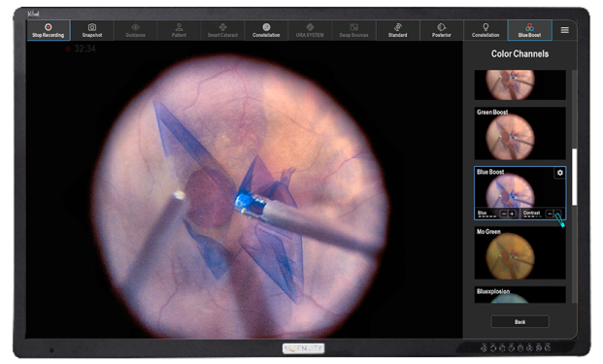Open Blue Boost gear settings

[x=560, y=173]
